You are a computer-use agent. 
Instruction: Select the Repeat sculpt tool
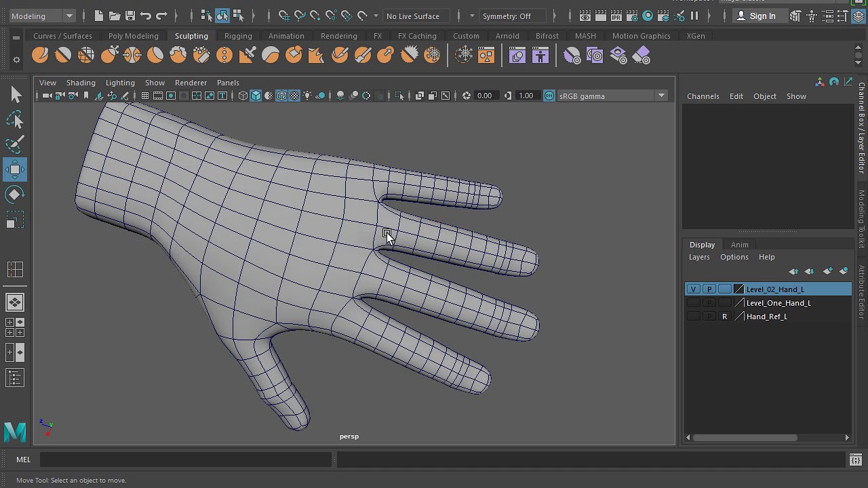224,56
